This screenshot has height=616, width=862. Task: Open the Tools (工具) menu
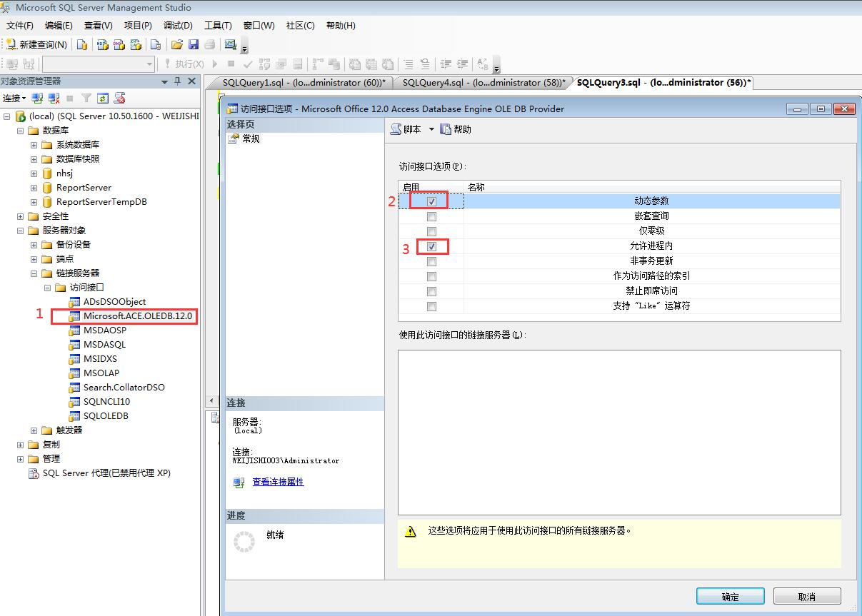[218, 26]
